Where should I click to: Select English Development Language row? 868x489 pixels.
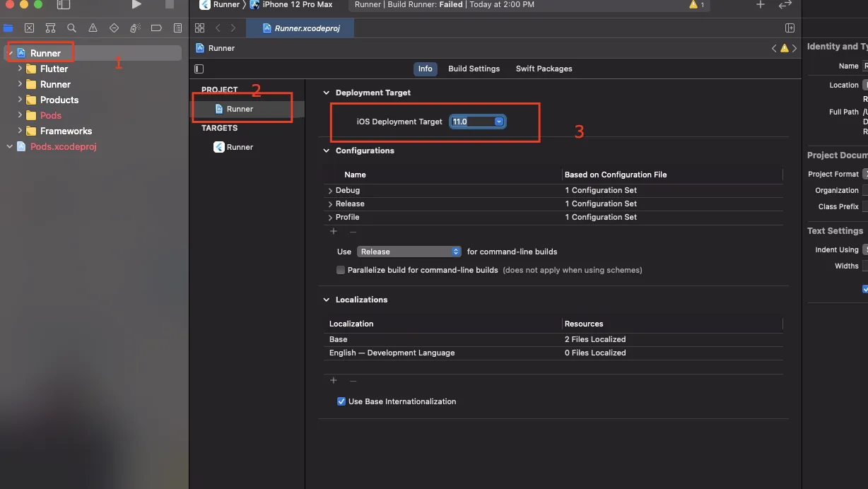coord(553,353)
